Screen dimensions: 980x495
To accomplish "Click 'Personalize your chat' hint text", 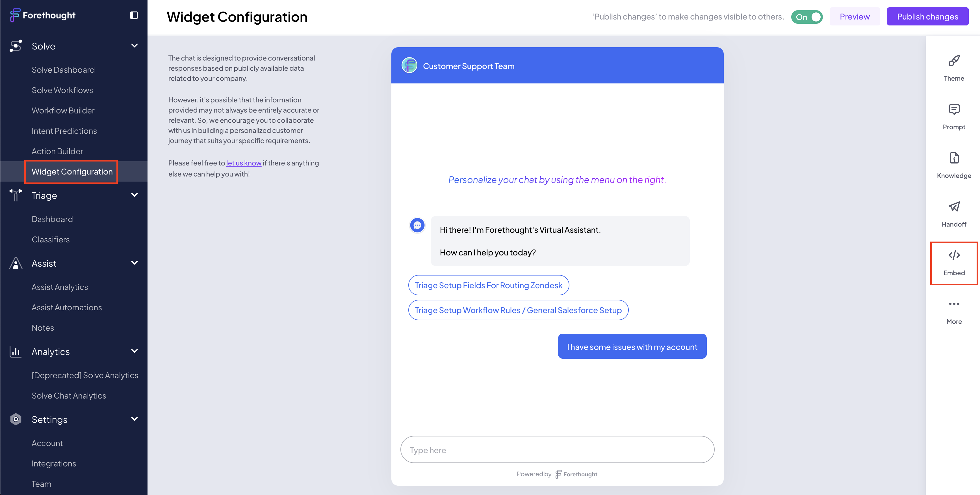I will [x=557, y=180].
